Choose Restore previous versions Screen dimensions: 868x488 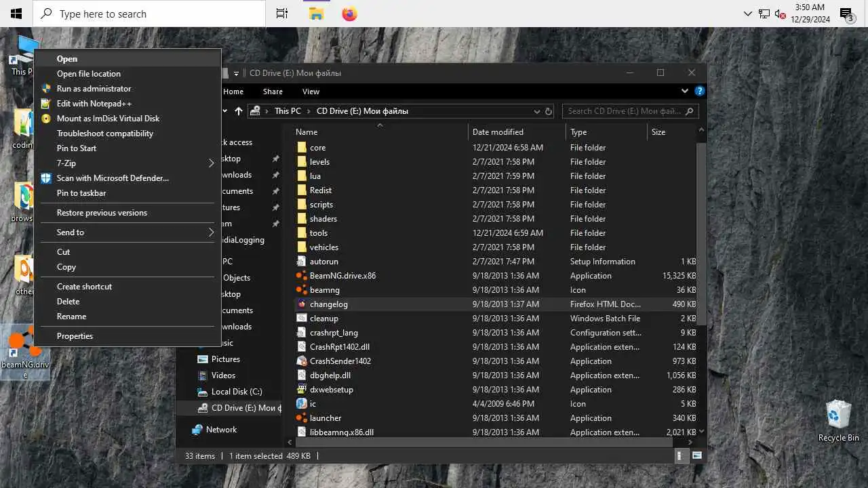pos(127,213)
